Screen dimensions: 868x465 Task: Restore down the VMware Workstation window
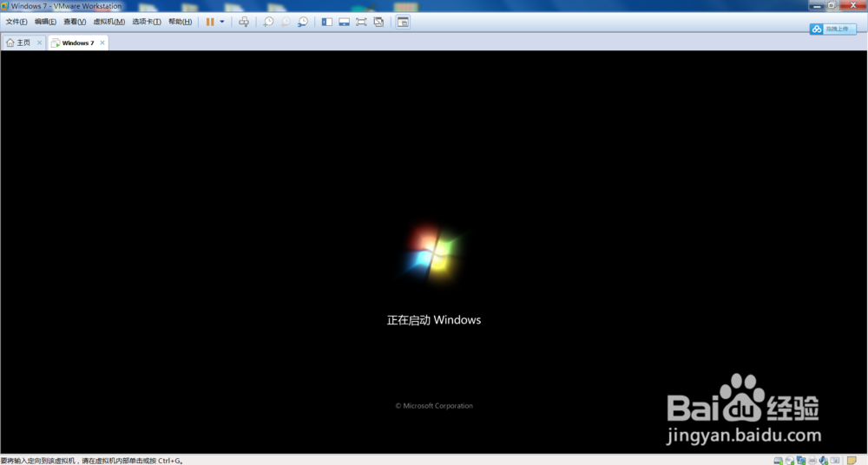point(832,5)
